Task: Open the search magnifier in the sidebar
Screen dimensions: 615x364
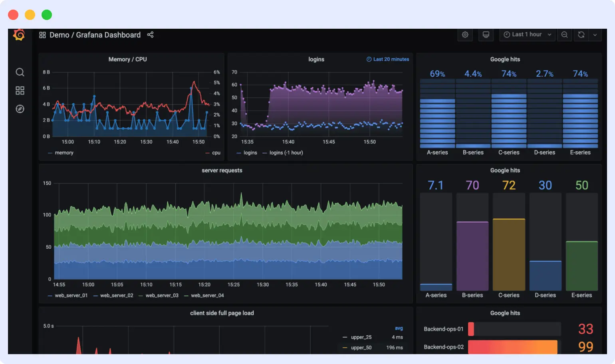Action: tap(20, 72)
